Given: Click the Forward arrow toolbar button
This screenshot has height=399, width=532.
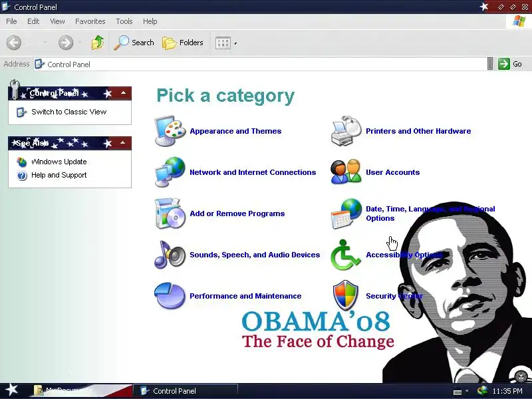Looking at the screenshot, I should pos(65,43).
